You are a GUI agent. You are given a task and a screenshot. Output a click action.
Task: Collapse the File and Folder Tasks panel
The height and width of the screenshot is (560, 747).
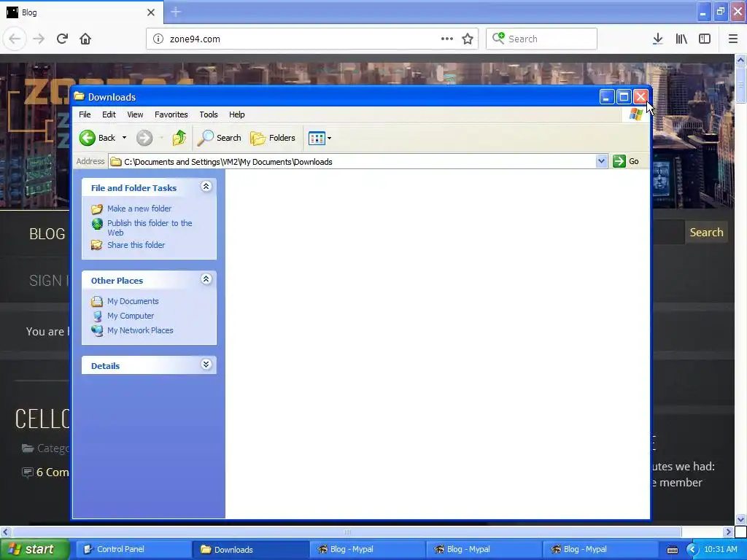pos(206,186)
